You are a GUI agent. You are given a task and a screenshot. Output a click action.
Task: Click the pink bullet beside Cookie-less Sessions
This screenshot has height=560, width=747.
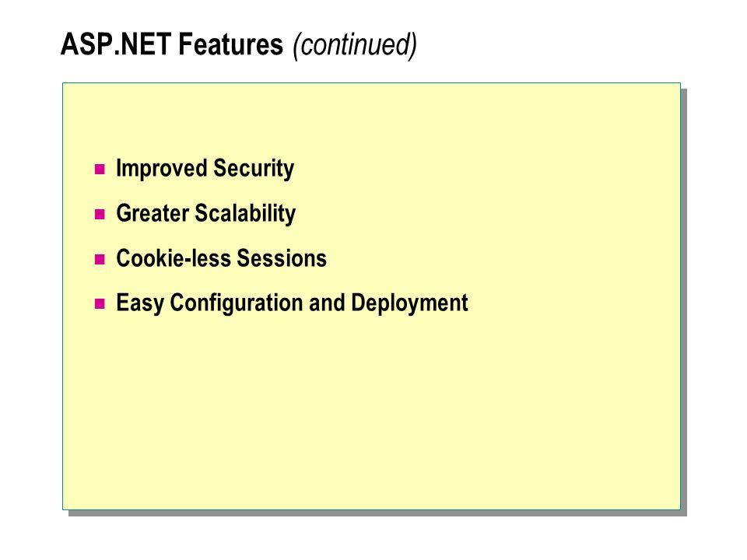coord(100,259)
